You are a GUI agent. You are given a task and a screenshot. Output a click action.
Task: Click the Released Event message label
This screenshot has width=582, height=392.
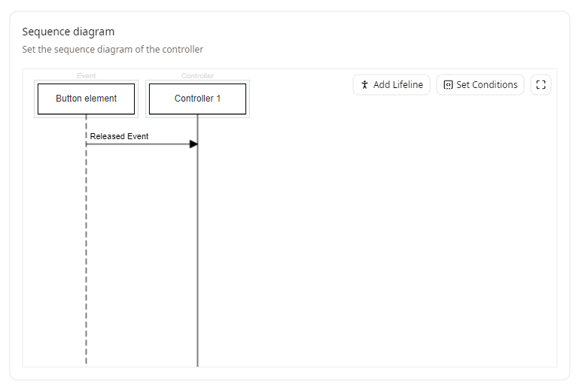pyautogui.click(x=119, y=136)
